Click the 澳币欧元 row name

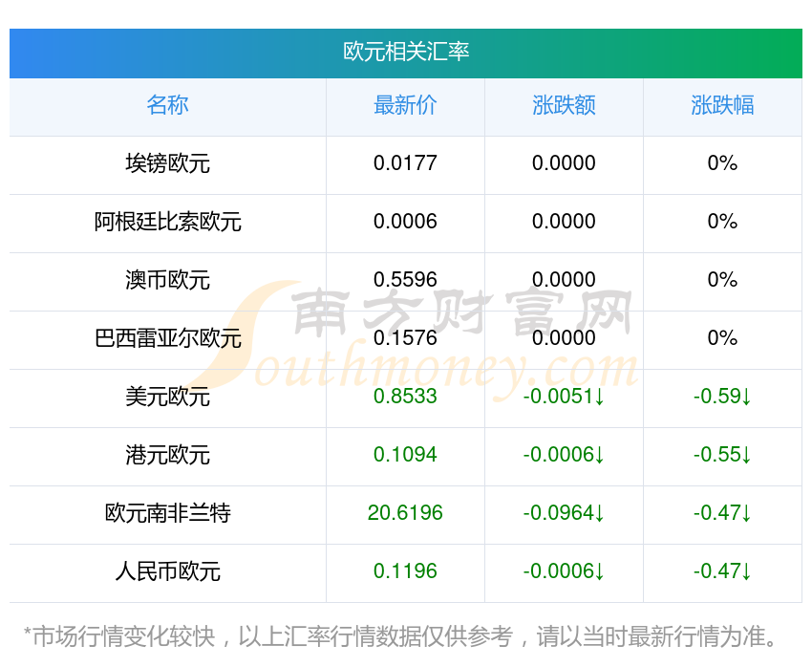pyautogui.click(x=167, y=280)
